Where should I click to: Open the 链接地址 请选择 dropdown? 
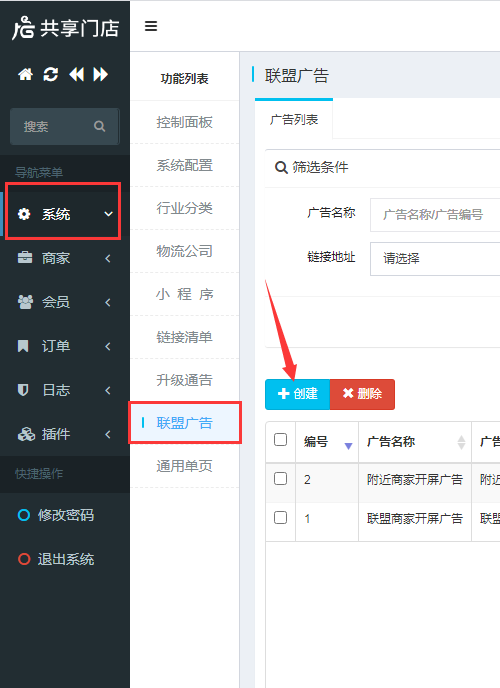tap(435, 258)
